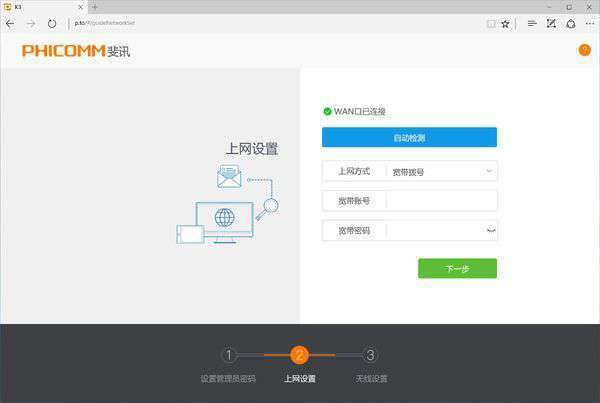Go to step 1 设置管理员密码
The image size is (600, 403).
point(228,355)
